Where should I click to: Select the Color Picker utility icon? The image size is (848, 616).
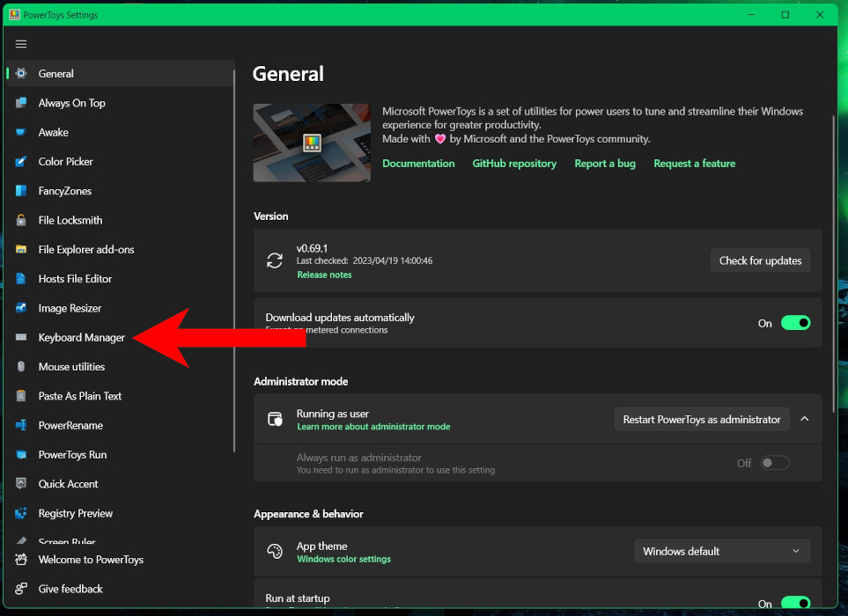tap(21, 161)
